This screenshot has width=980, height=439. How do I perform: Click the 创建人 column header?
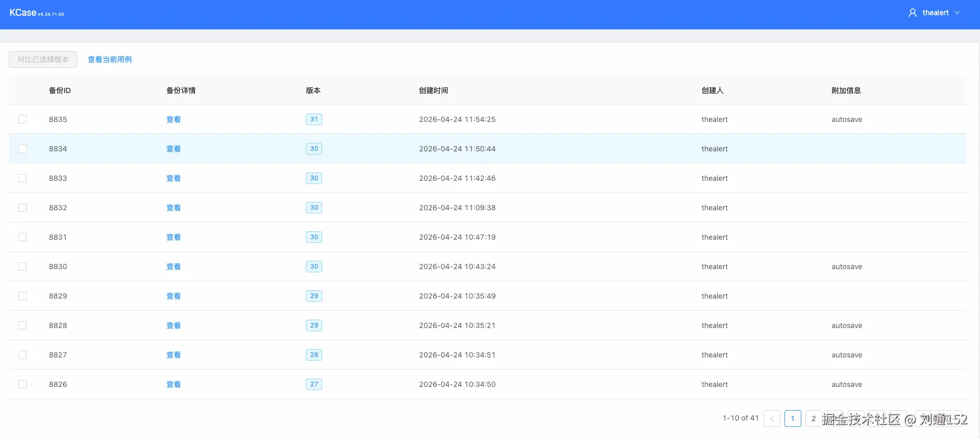(x=713, y=90)
